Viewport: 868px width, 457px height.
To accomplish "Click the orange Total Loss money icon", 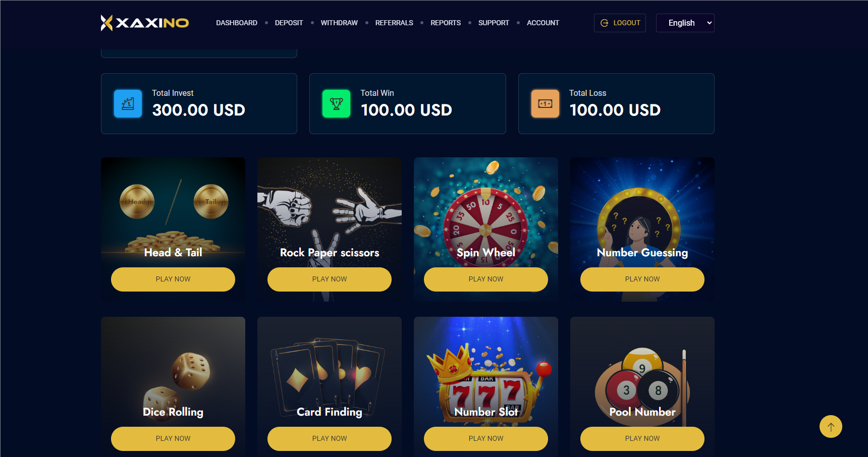I will tap(546, 104).
